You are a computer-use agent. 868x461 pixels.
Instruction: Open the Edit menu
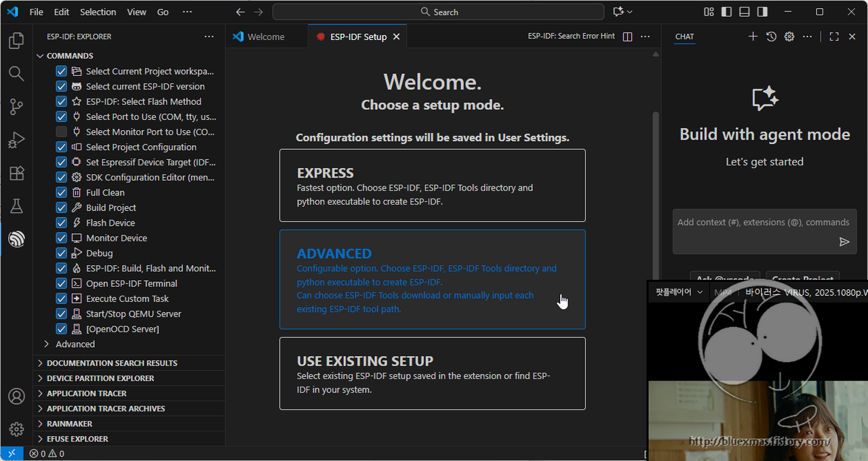pos(62,12)
